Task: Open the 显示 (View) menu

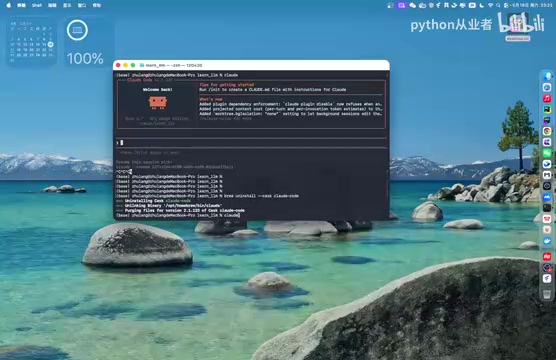Action: pyautogui.click(x=67, y=5)
